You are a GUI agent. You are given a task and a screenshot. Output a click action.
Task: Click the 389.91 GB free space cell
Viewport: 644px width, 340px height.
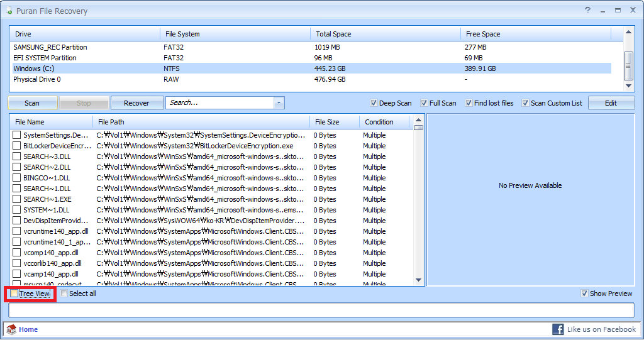click(480, 69)
